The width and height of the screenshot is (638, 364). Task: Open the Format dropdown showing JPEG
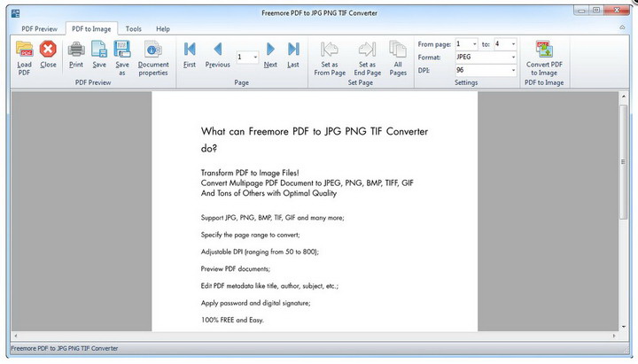click(513, 57)
